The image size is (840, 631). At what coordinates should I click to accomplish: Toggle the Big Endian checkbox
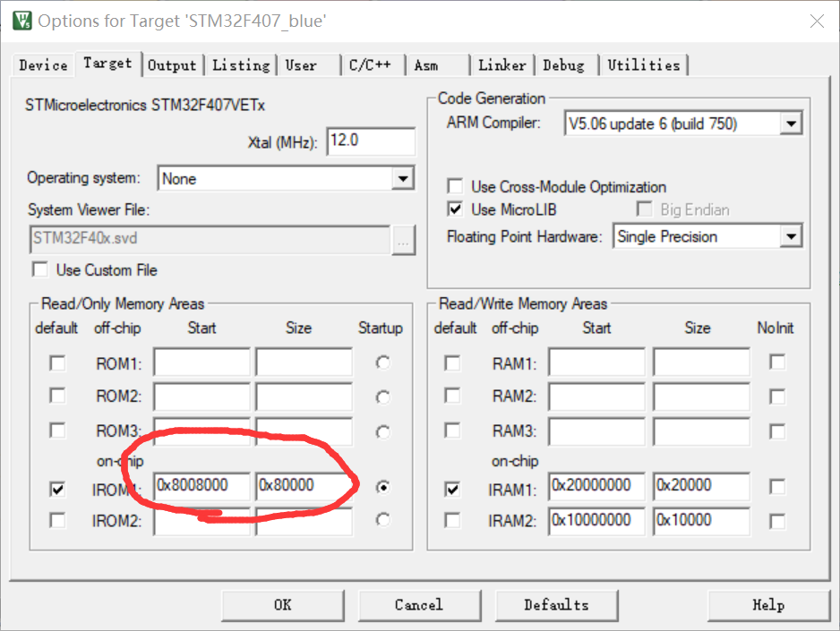click(645, 209)
